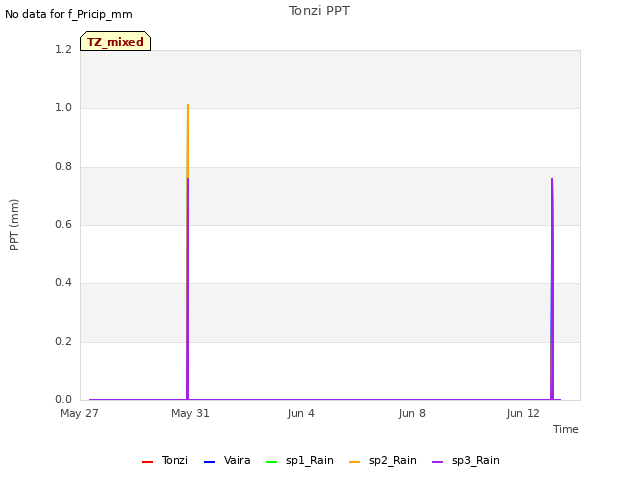Click the May 27 x-axis tick label
Viewport: 640px width, 480px height.
coord(79,413)
